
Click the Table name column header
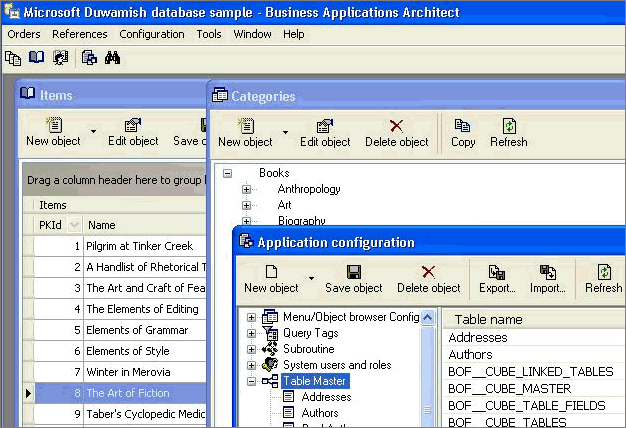(534, 319)
